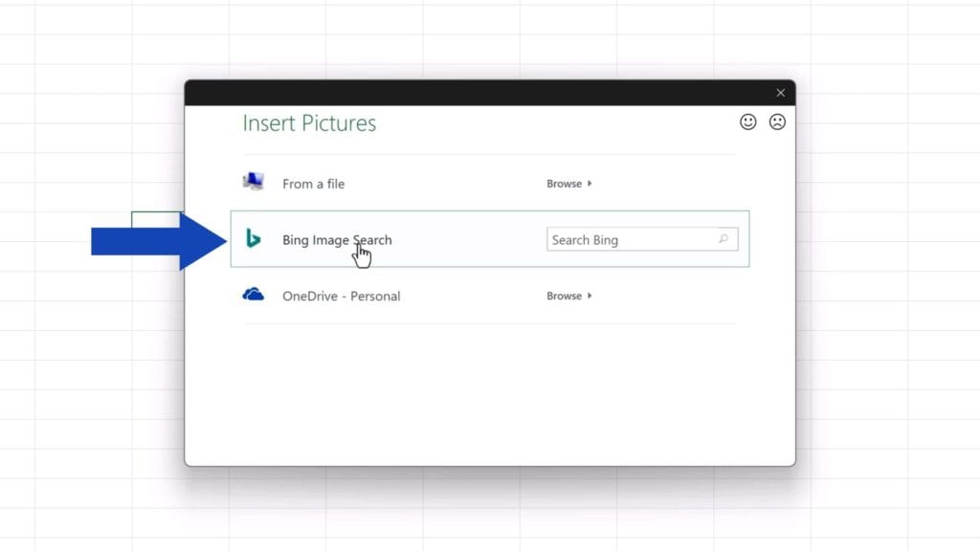The image size is (980, 551).
Task: Browse OneDrive - Personal for pictures
Action: click(x=569, y=297)
